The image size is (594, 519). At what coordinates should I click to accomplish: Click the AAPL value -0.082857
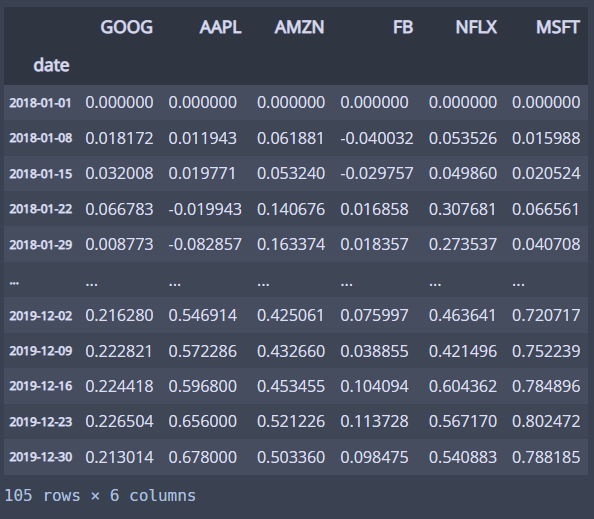point(205,244)
